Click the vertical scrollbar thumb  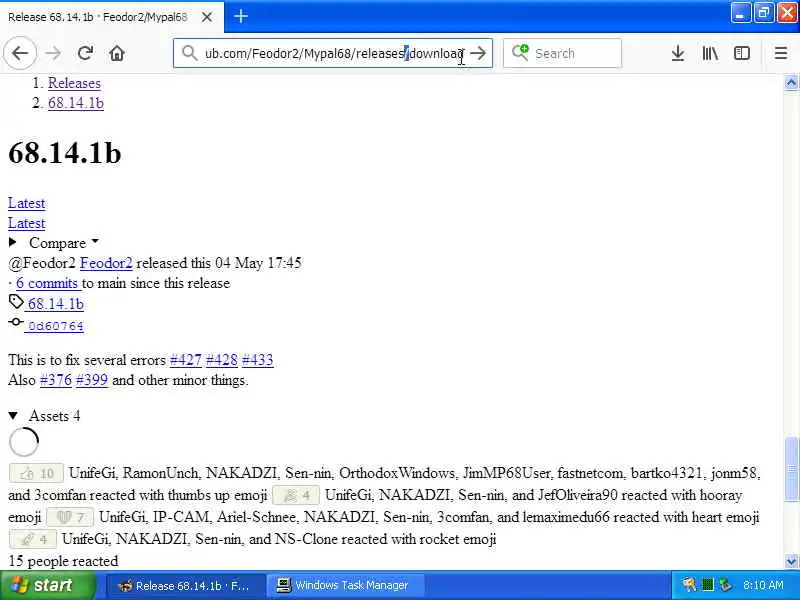coord(791,468)
